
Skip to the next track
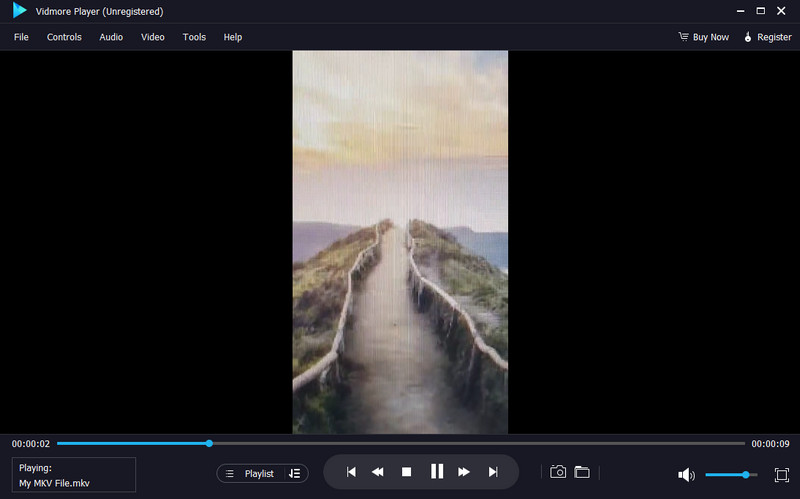pyautogui.click(x=493, y=472)
